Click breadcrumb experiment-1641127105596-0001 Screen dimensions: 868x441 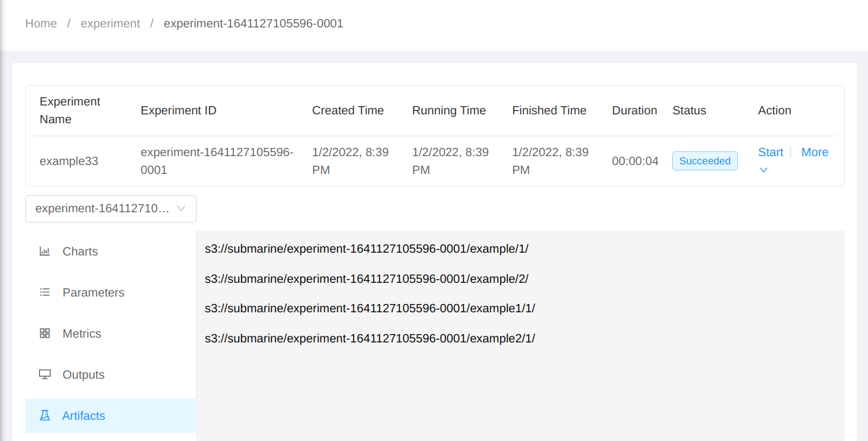point(253,23)
